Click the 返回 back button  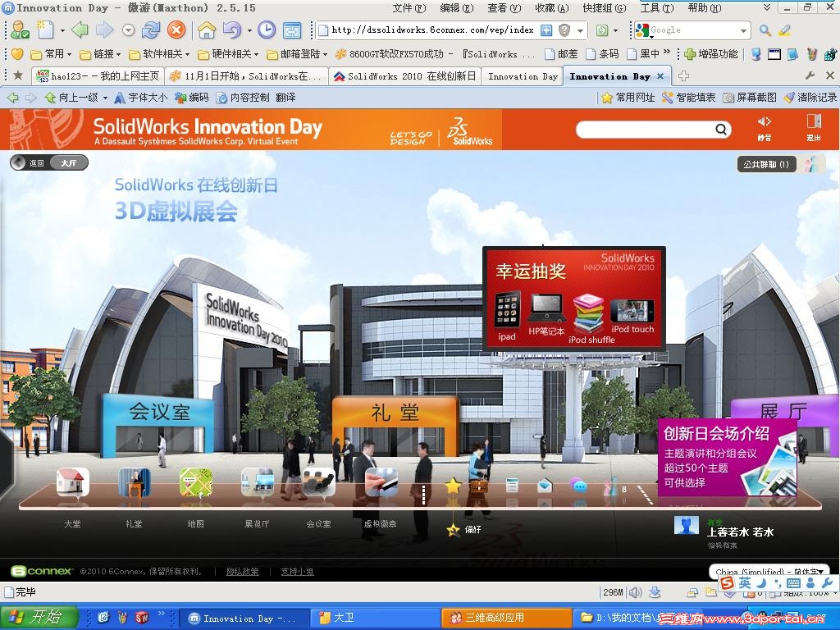[31, 163]
